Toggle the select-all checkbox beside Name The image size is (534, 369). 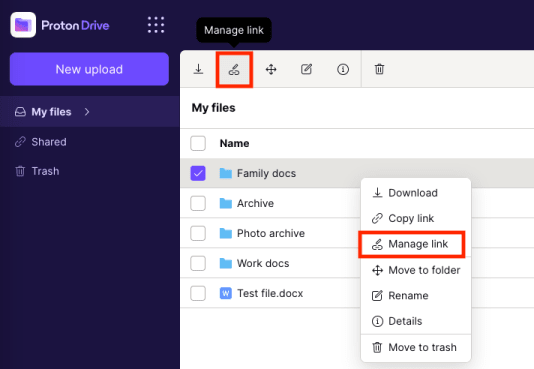coord(198,143)
